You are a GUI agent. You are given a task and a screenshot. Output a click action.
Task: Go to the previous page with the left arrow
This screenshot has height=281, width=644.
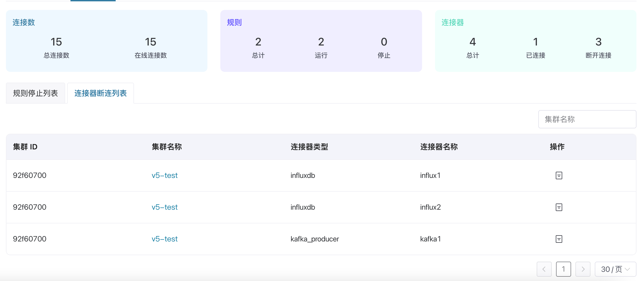pos(544,269)
